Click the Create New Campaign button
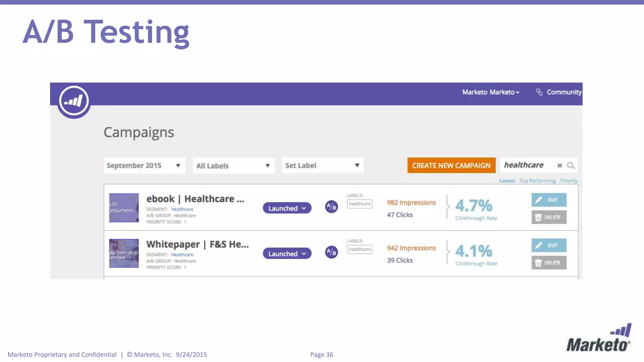Screen dimensions: 644x362 click(451, 165)
